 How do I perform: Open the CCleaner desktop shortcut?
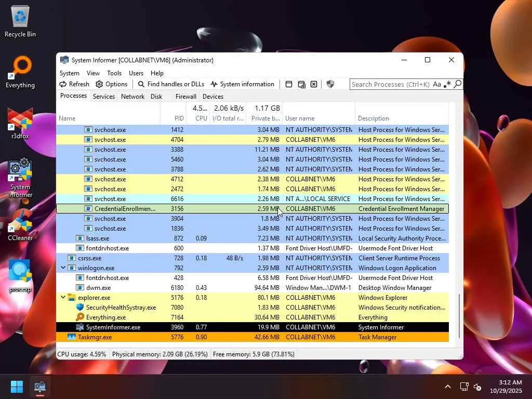(20, 225)
